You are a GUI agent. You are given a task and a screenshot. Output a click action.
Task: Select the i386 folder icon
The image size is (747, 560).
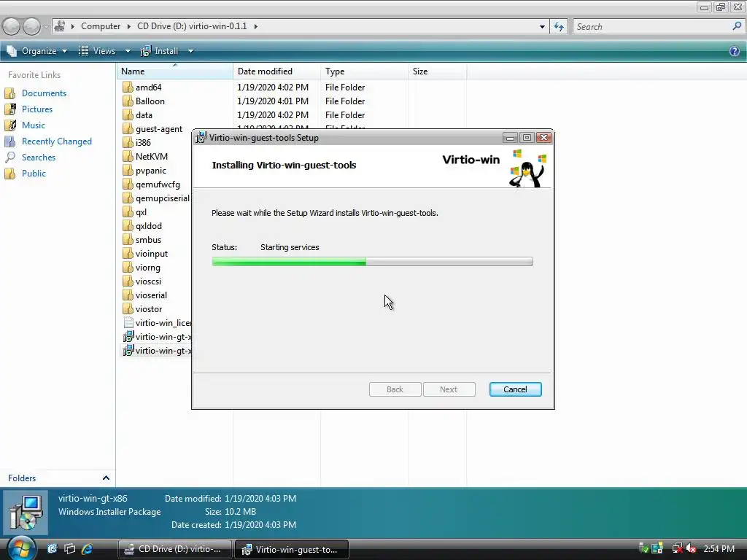coord(127,142)
